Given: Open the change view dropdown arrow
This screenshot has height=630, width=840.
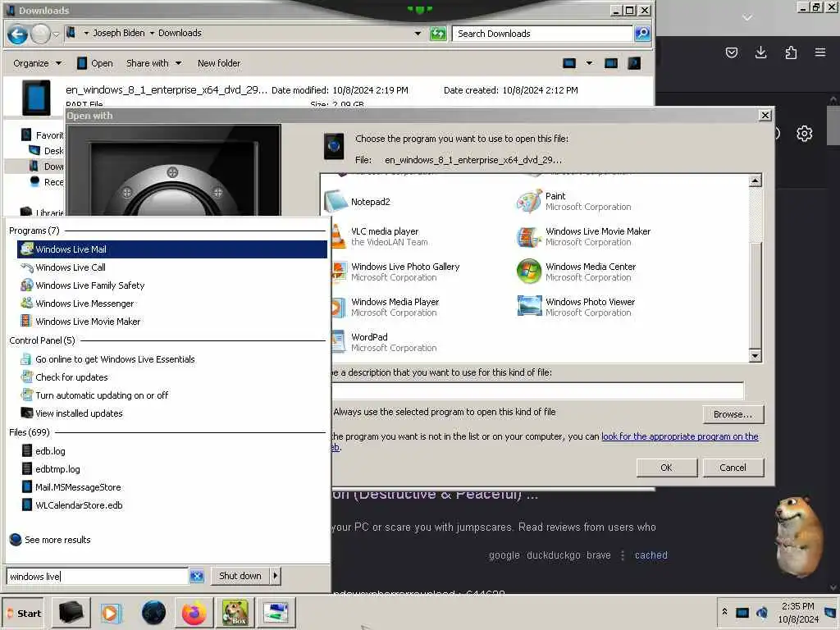Looking at the screenshot, I should [589, 63].
